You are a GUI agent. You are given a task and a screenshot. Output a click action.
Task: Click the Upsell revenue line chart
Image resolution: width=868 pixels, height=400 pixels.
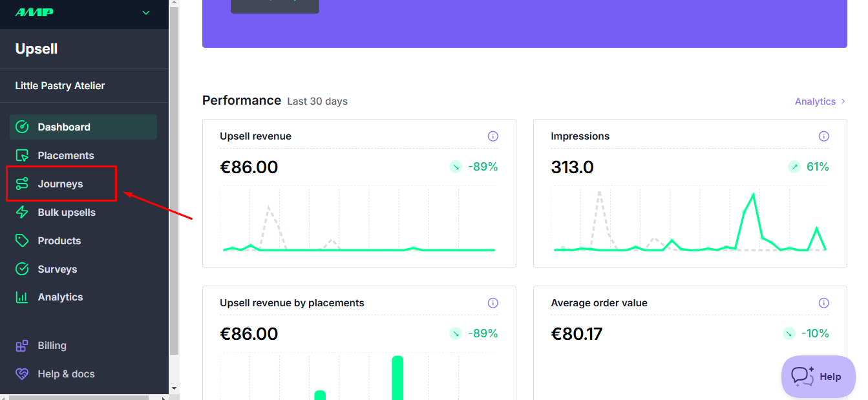pyautogui.click(x=359, y=220)
